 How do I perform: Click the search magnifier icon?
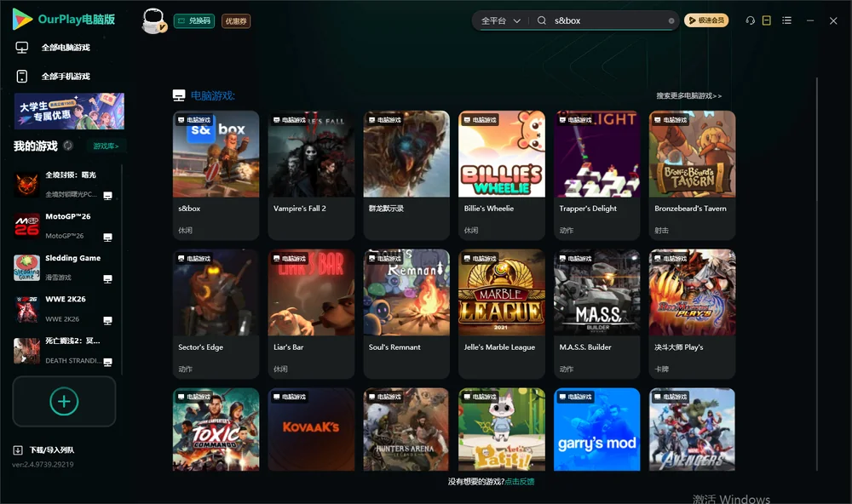542,20
